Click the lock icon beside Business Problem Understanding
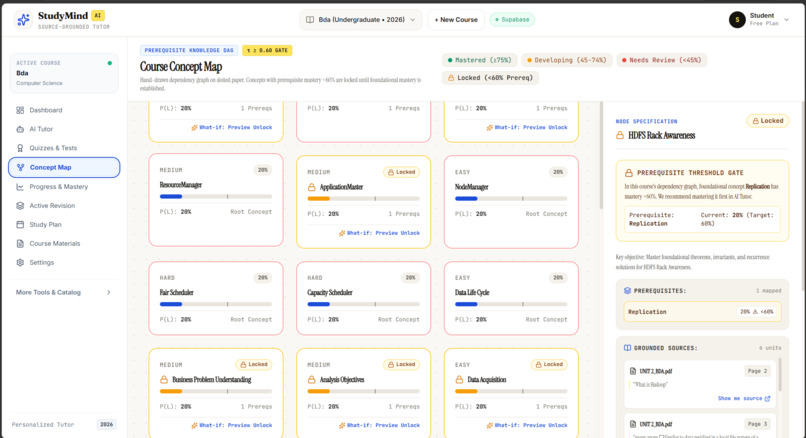The width and height of the screenshot is (806, 438). [x=164, y=379]
